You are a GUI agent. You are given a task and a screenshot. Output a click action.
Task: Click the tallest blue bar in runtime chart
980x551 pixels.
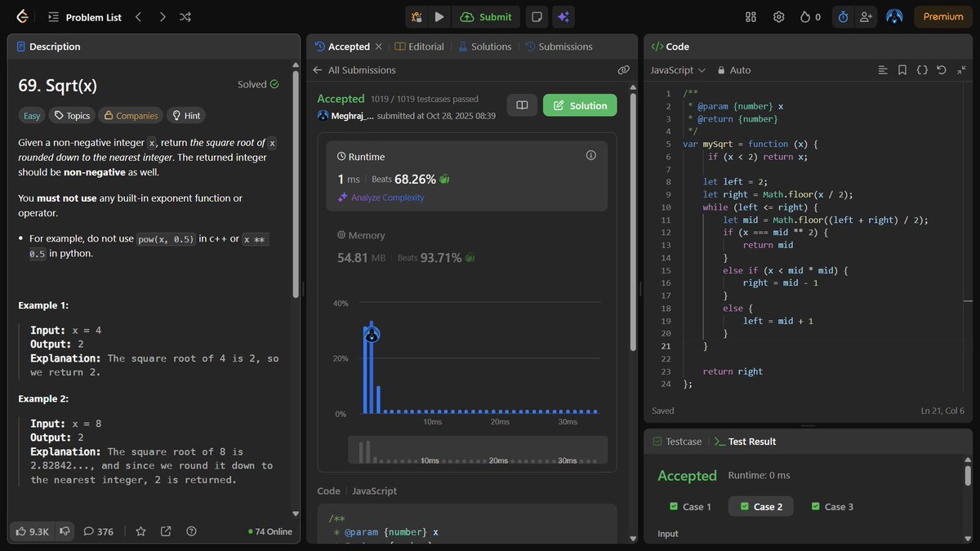pyautogui.click(x=371, y=367)
